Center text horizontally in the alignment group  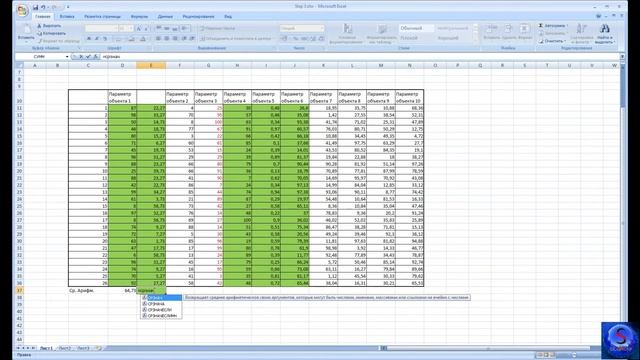pos(167,39)
